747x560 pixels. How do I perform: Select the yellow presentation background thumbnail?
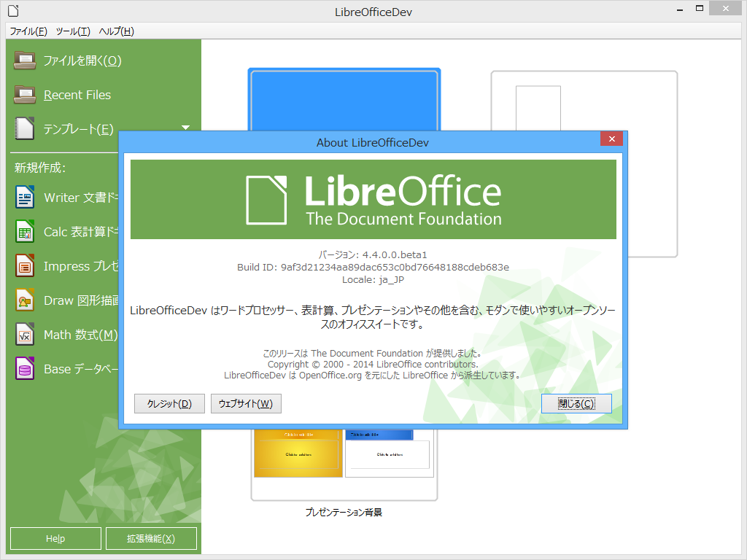(298, 454)
